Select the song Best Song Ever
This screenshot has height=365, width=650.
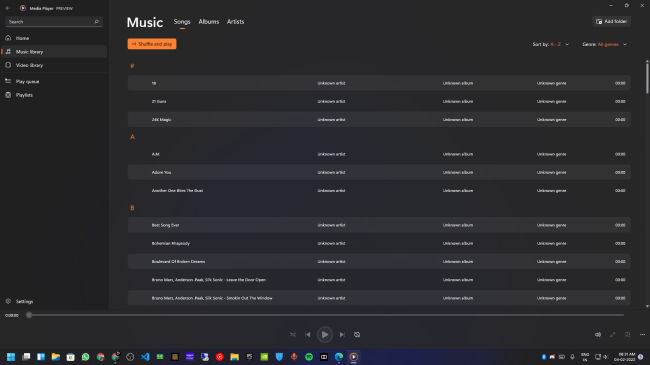(x=379, y=225)
